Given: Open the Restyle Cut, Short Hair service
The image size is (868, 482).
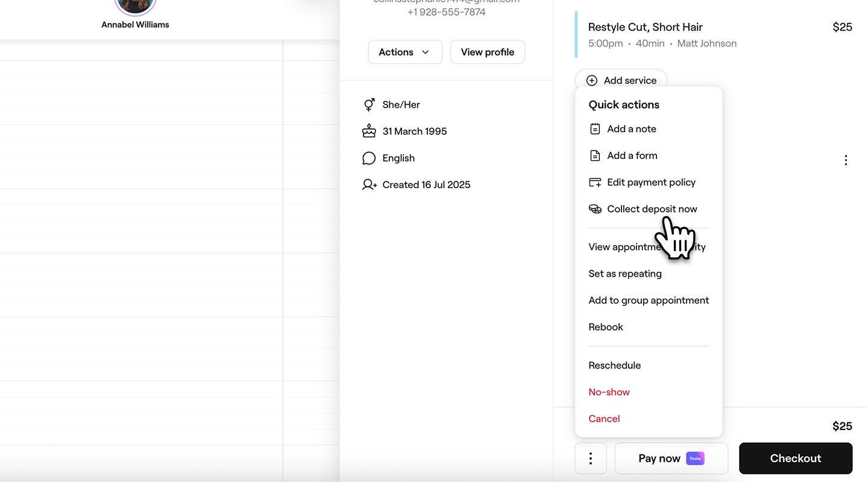Looking at the screenshot, I should (645, 27).
